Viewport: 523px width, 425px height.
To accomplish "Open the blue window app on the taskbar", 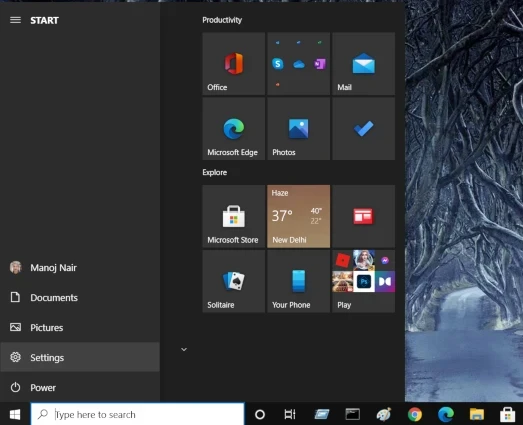I will tap(322, 414).
